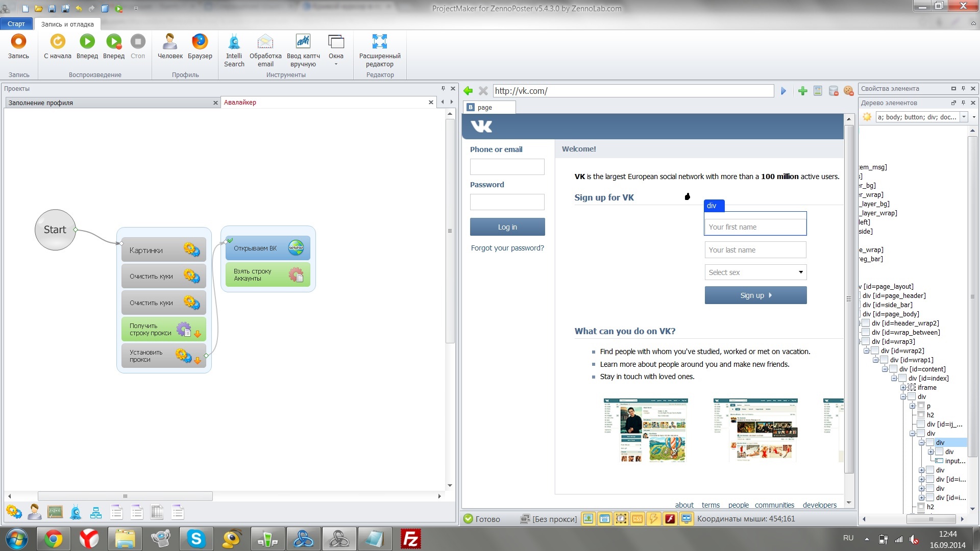This screenshot has width=980, height=551.
Task: Click the Your first name field
Action: point(755,227)
